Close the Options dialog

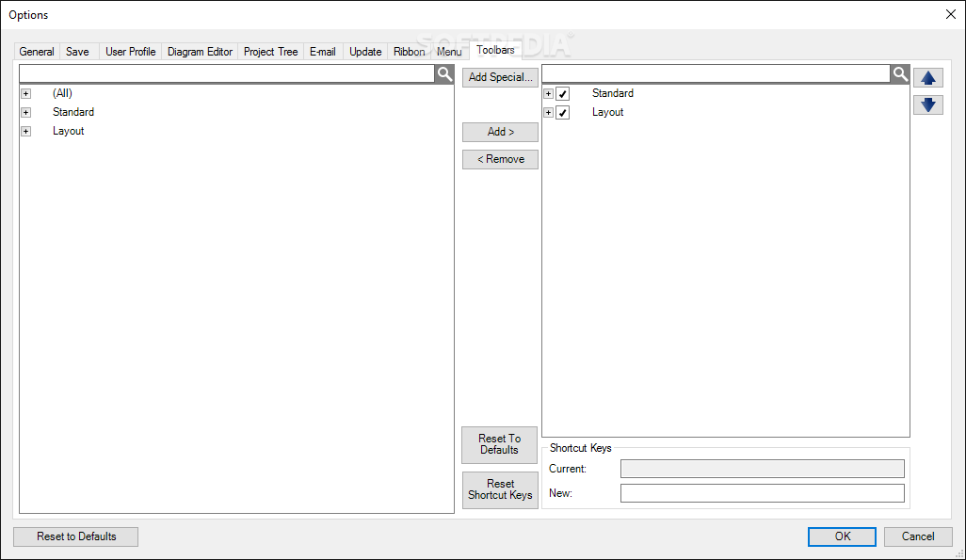click(x=951, y=14)
